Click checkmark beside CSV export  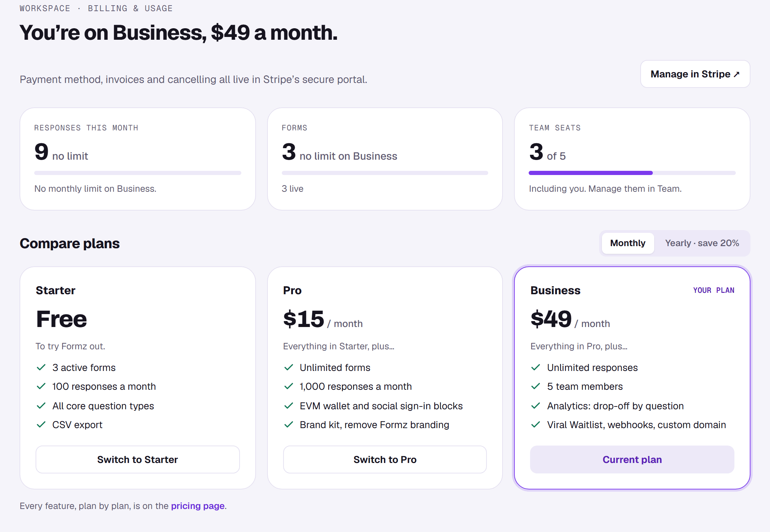(41, 425)
